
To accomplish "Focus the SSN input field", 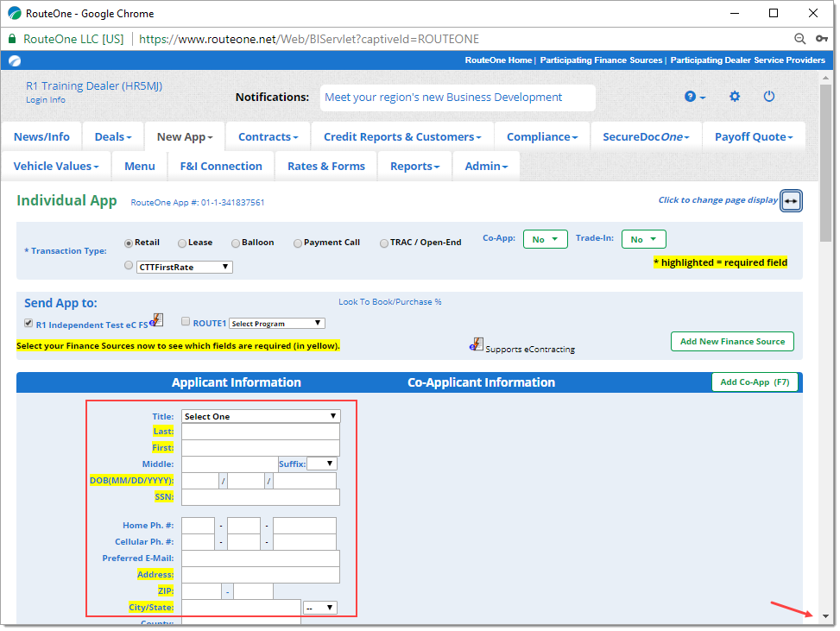I will pyautogui.click(x=261, y=497).
